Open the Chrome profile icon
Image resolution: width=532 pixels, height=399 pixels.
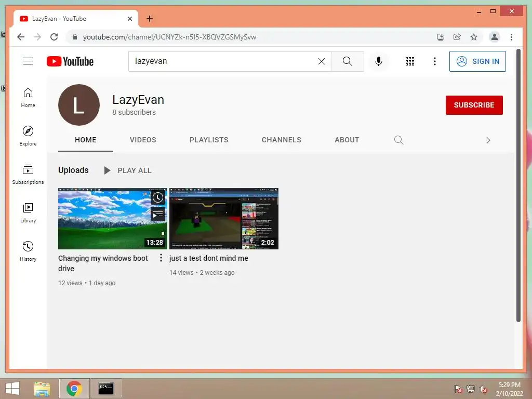[495, 37]
